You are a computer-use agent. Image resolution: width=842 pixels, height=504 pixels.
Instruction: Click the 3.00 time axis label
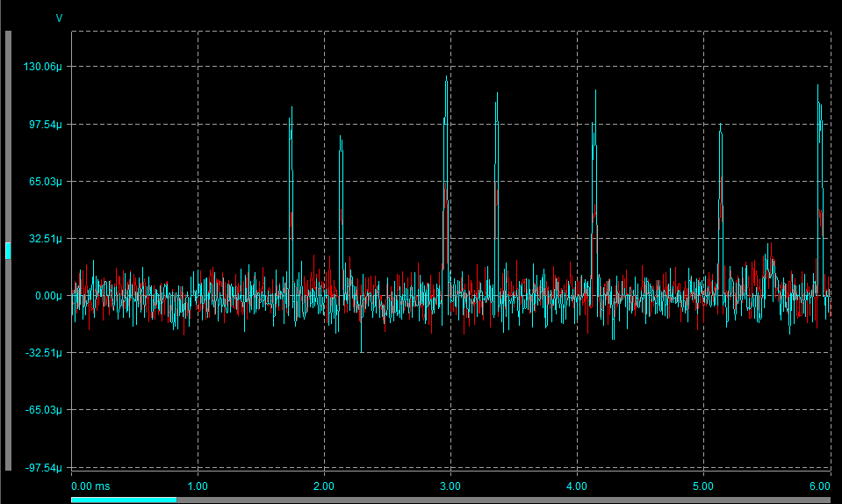450,486
